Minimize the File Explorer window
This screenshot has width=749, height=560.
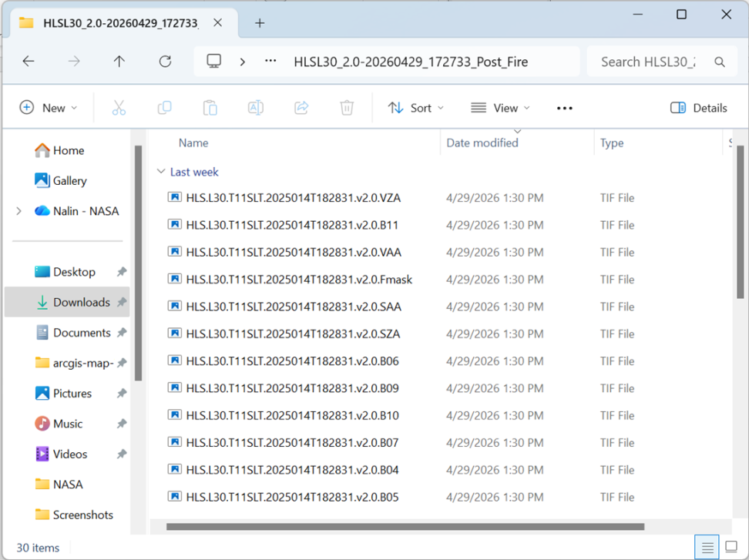point(638,15)
